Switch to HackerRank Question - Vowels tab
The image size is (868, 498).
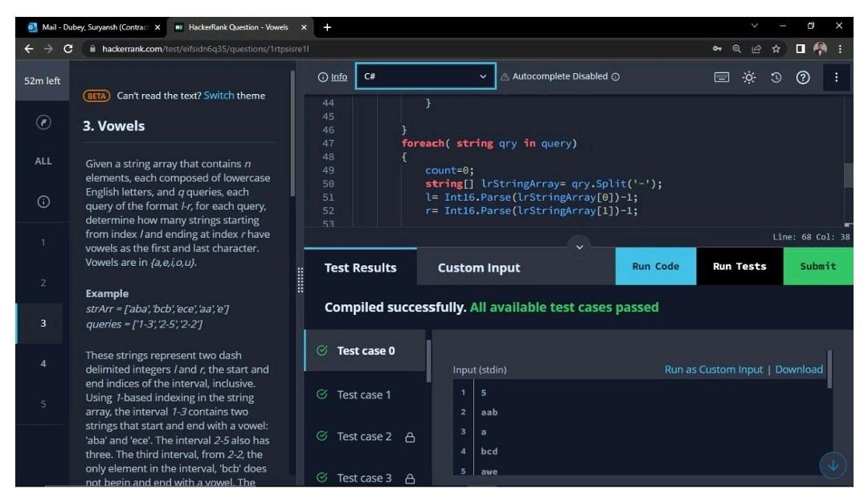[238, 27]
